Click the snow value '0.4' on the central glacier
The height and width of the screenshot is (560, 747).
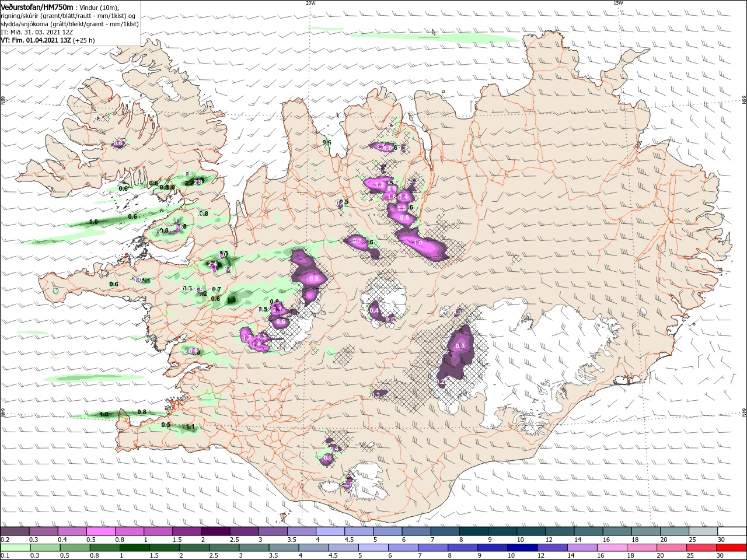(x=375, y=310)
